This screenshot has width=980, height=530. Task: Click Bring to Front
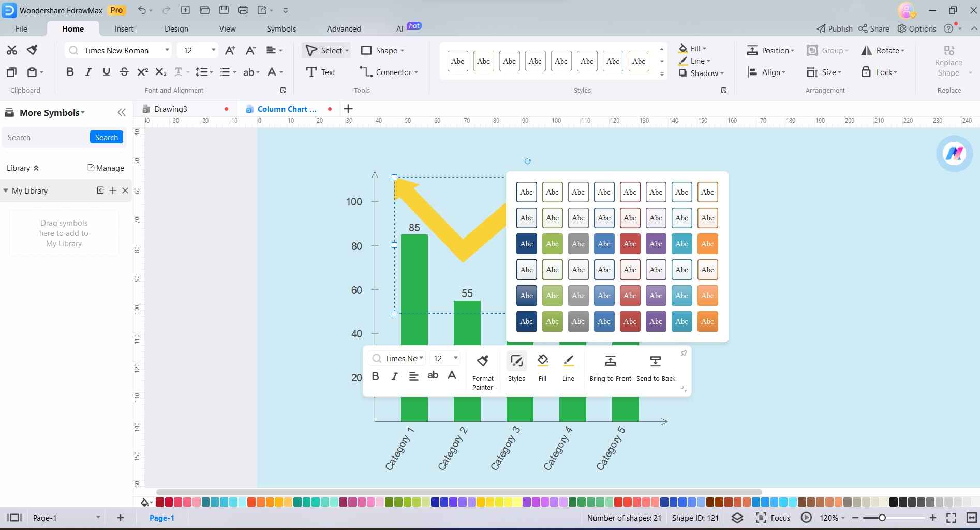611,369
